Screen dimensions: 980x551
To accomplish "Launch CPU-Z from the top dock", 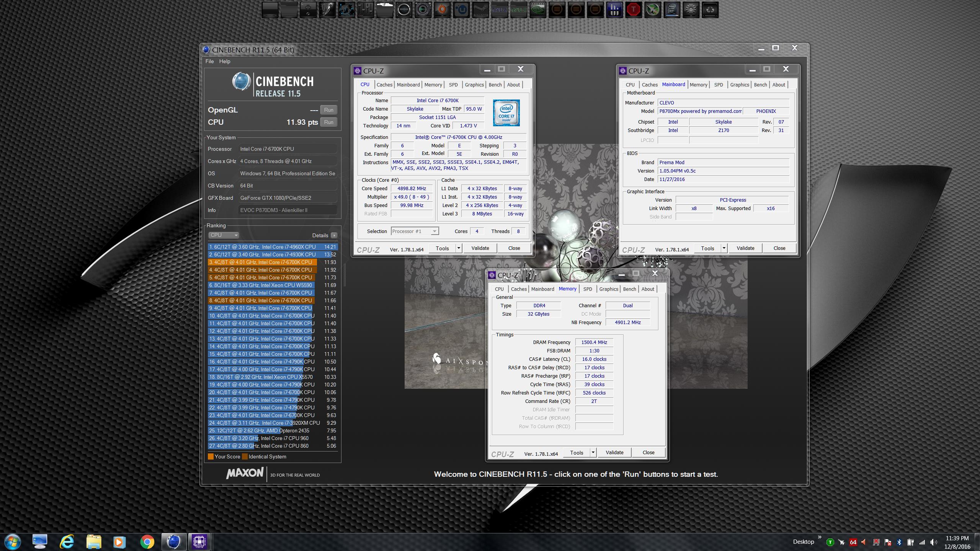I will (x=500, y=10).
